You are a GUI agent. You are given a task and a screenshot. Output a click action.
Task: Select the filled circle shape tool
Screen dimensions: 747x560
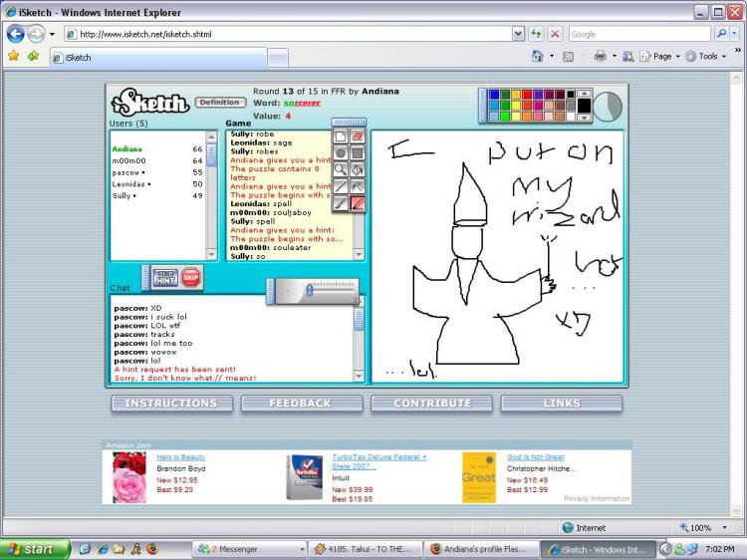tap(341, 152)
